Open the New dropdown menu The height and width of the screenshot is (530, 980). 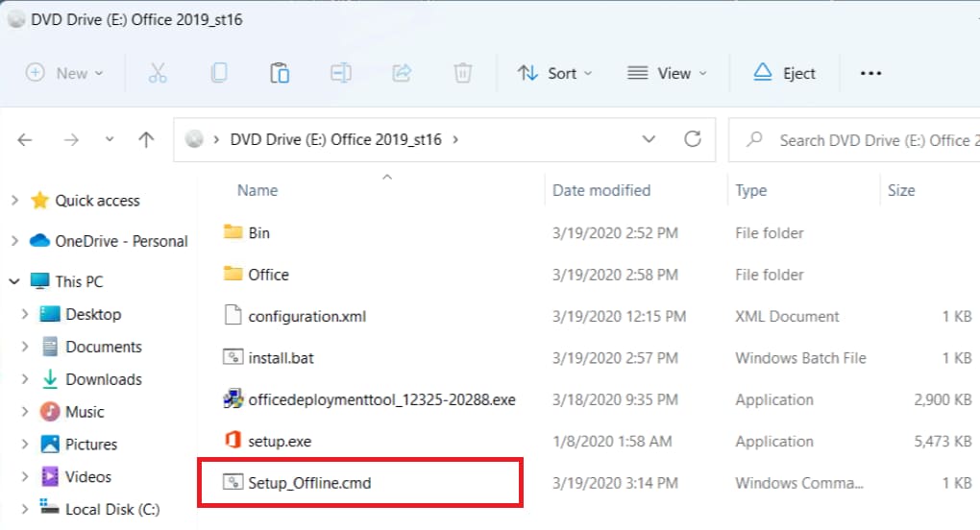pos(63,73)
